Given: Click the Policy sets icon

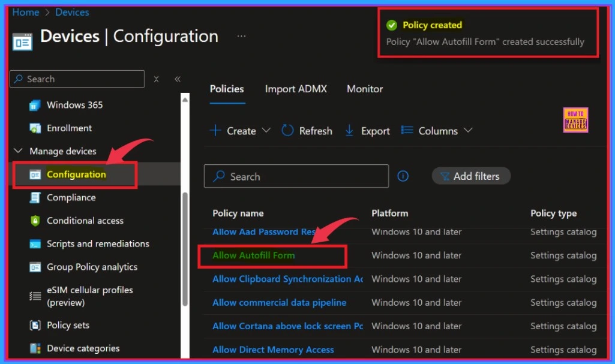Looking at the screenshot, I should [x=35, y=325].
